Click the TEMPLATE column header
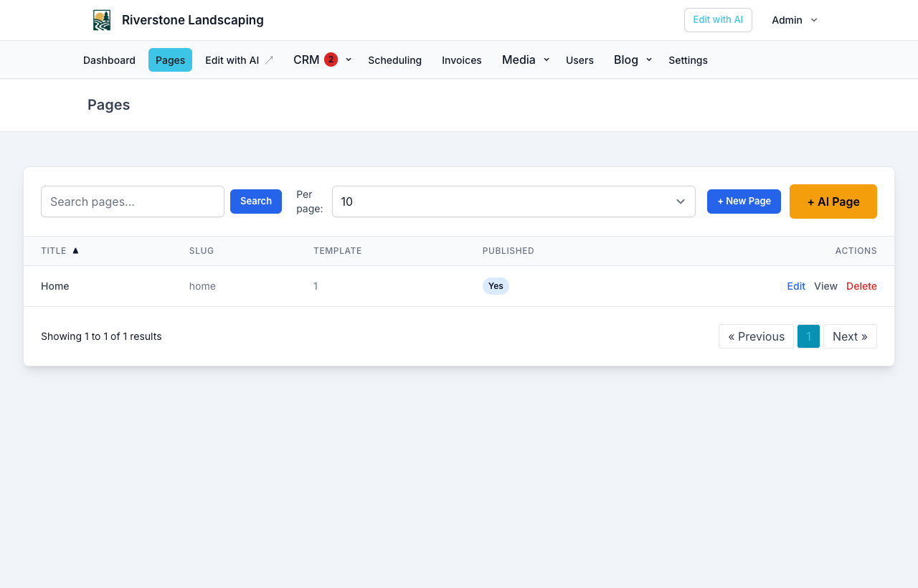Viewport: 918px width, 588px height. [338, 251]
